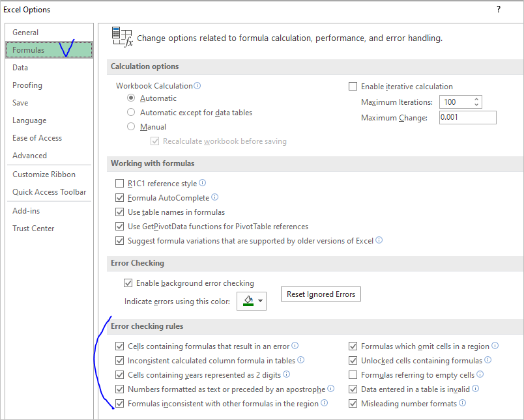Toggle Data entered in a table is invalid
524x420 pixels.
click(x=353, y=389)
